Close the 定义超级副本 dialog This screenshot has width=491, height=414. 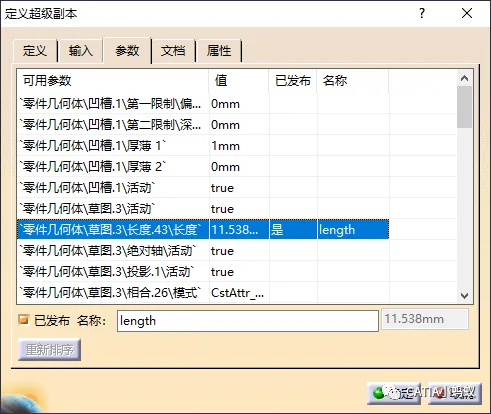467,13
